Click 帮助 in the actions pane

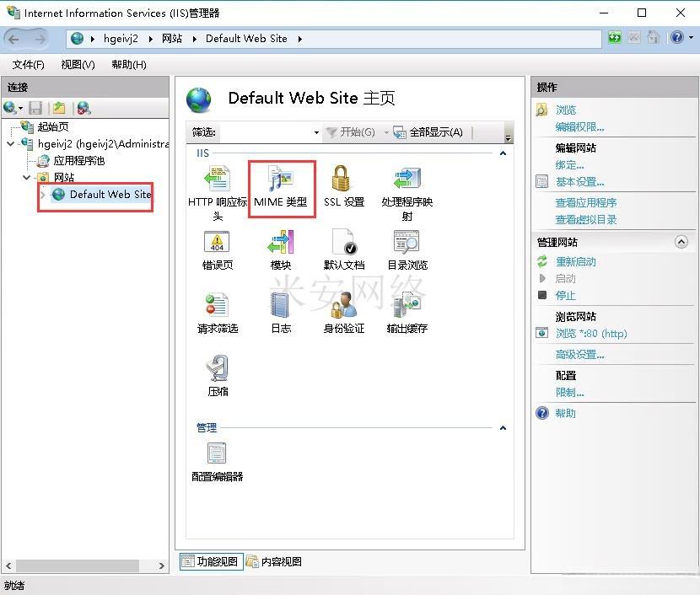[566, 414]
